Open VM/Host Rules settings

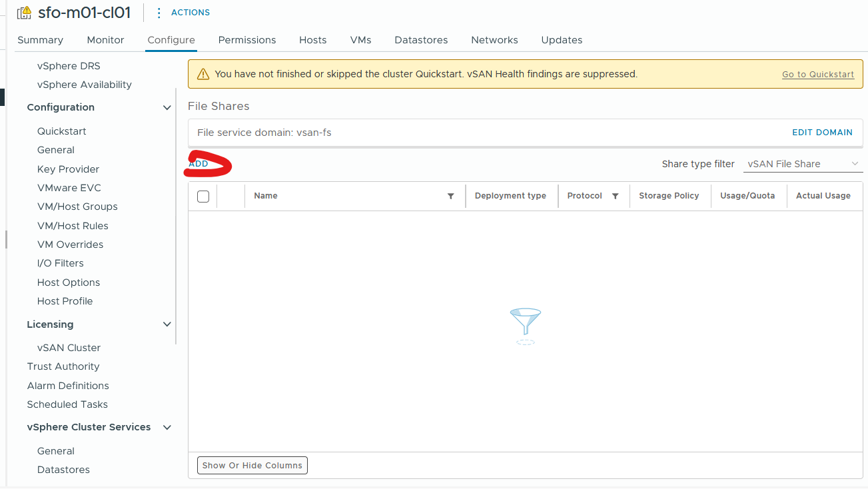click(73, 226)
